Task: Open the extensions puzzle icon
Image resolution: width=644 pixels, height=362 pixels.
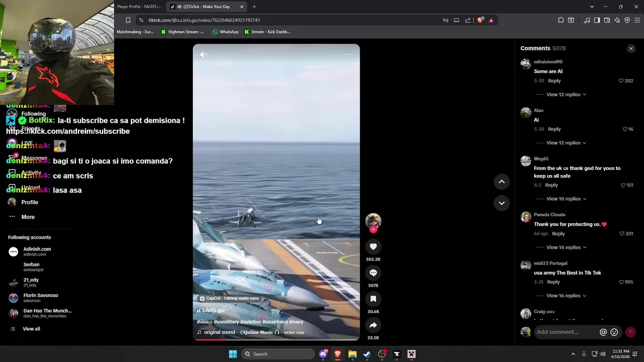Action: point(561,20)
